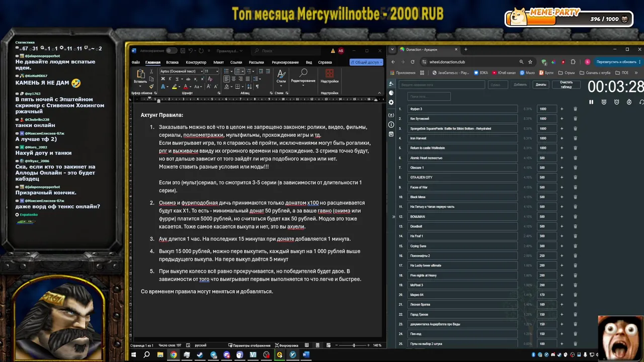Image resolution: width=644 pixels, height=362 pixels.
Task: Click the bold Ж formatting button
Action: coord(163,79)
